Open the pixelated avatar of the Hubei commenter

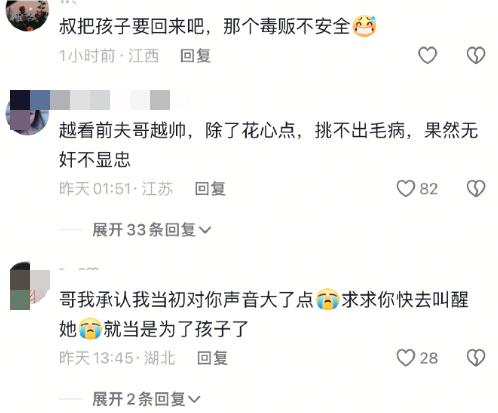point(30,286)
